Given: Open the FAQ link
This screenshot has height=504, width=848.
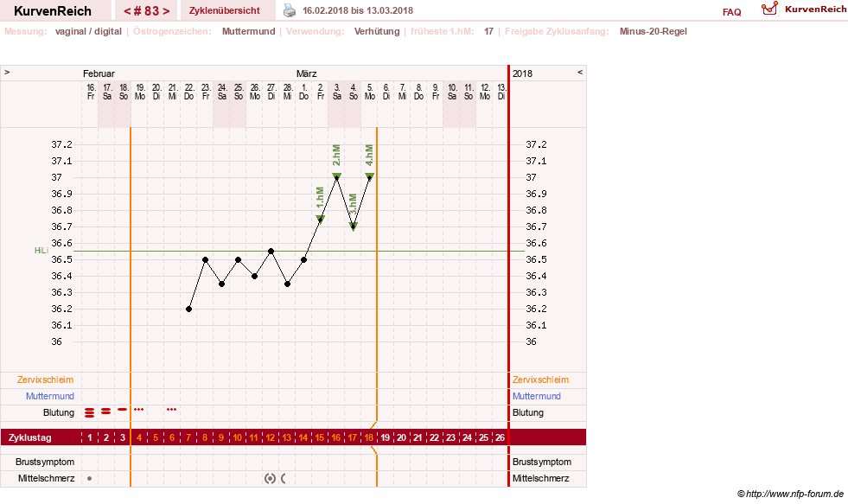Looking at the screenshot, I should coord(731,12).
